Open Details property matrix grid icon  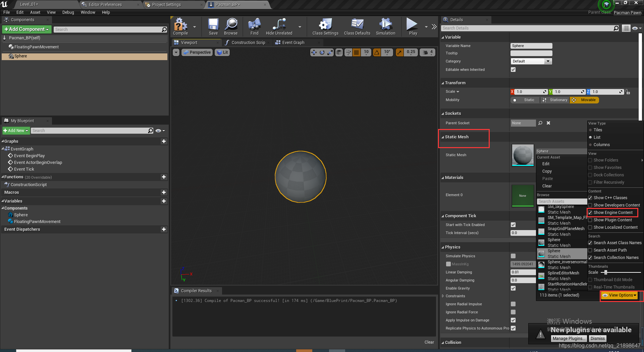coord(626,28)
